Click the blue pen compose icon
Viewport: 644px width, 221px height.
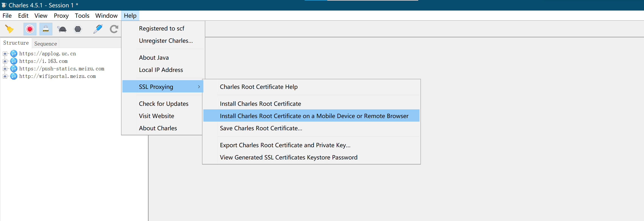tap(98, 29)
